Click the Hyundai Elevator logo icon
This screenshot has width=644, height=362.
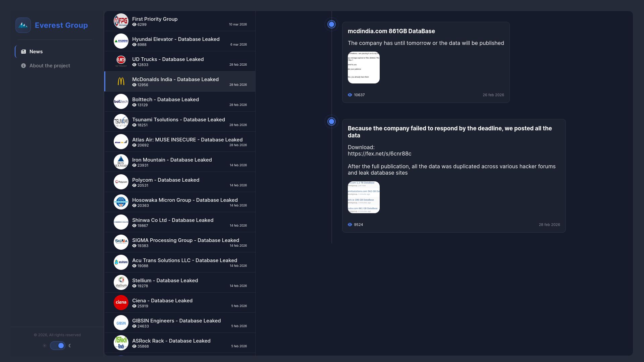121,41
